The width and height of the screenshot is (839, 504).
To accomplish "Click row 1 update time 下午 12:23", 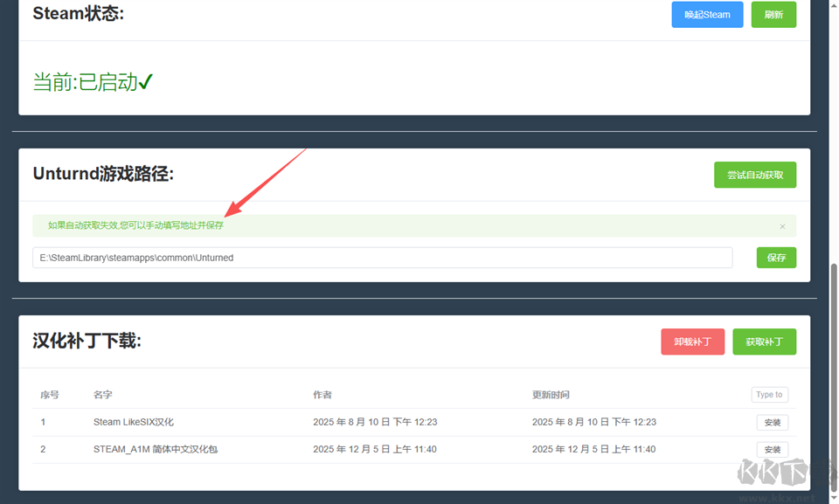I will coord(594,422).
